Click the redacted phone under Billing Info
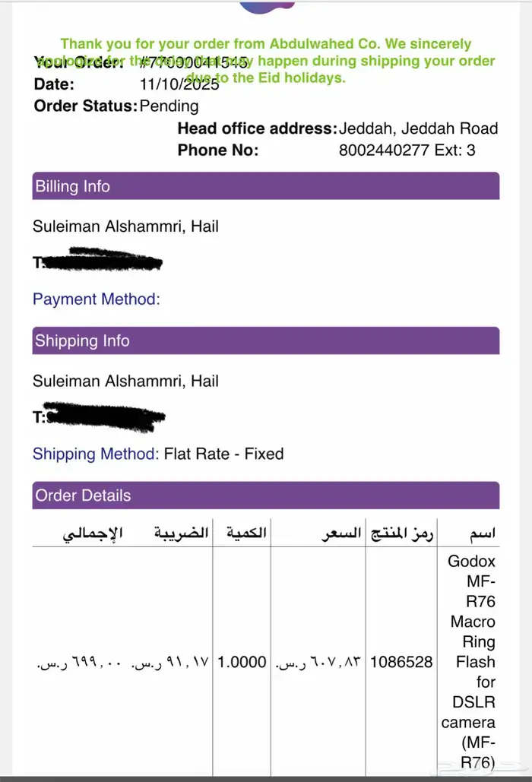 [99, 261]
